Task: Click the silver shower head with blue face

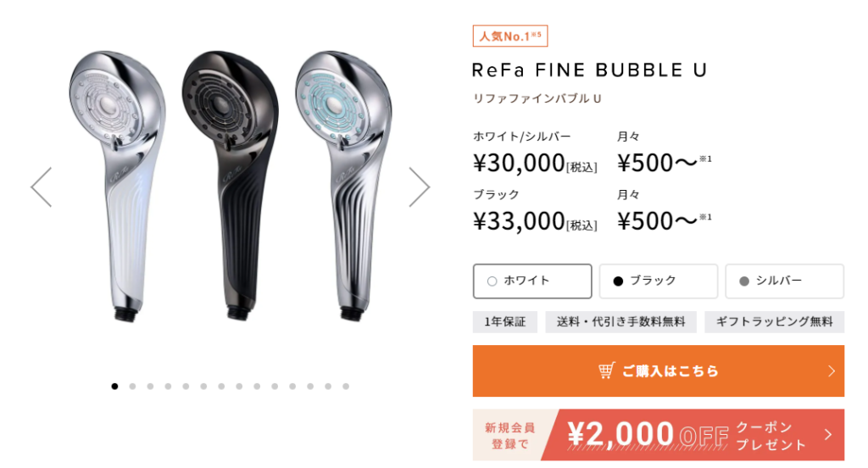Action: 343,186
